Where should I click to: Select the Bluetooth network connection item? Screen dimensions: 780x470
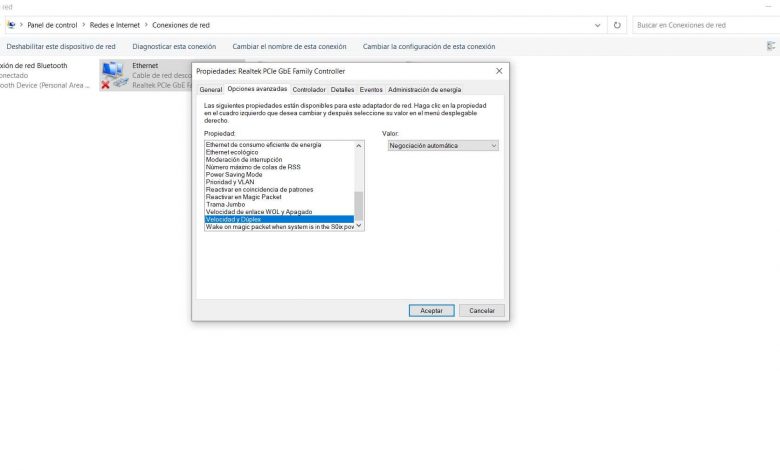[45, 75]
